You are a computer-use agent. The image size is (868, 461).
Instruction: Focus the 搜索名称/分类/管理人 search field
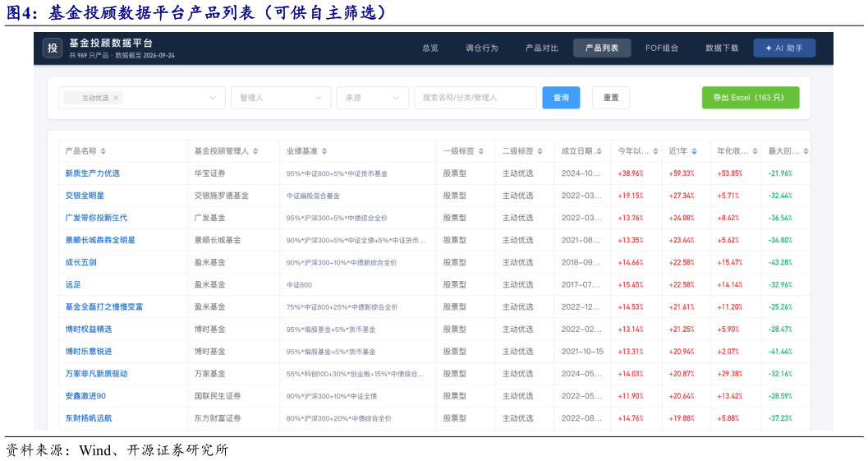[475, 98]
